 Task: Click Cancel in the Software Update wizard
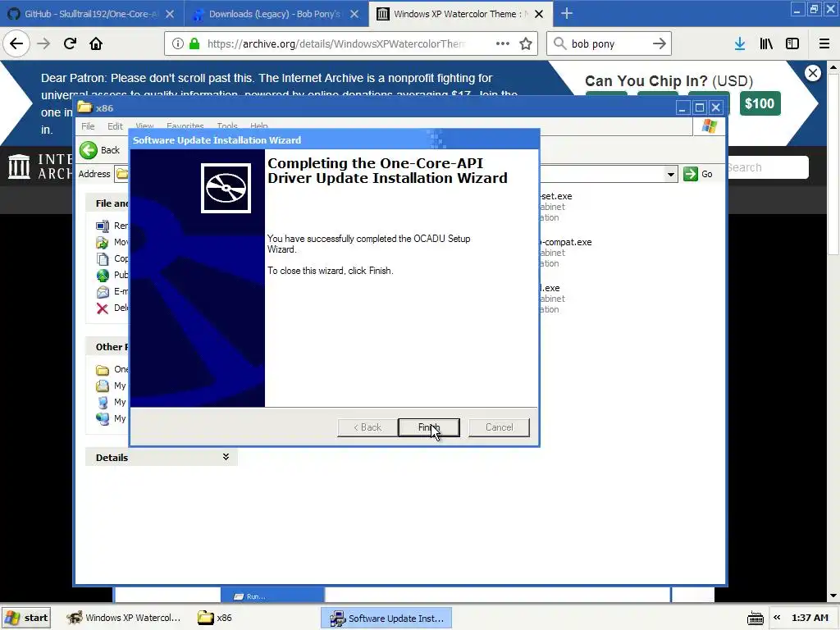point(499,427)
